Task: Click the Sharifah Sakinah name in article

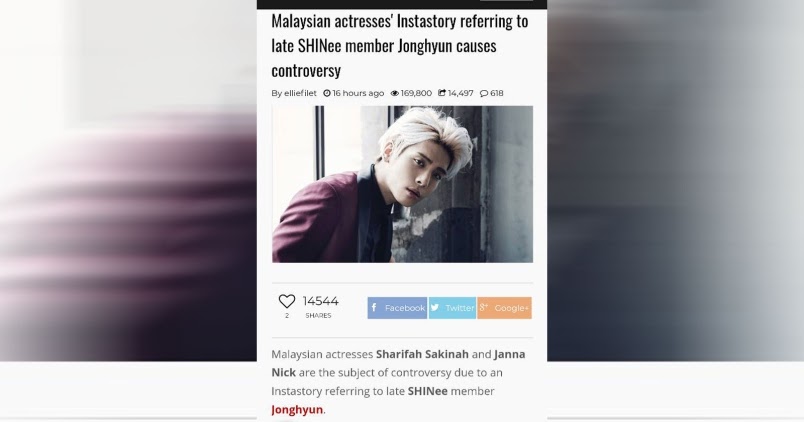Action: click(x=422, y=354)
